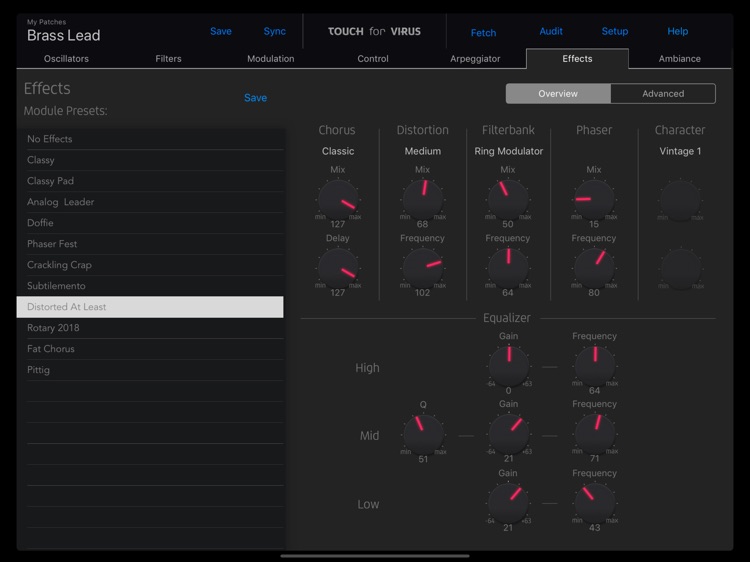The width and height of the screenshot is (750, 562).
Task: Open the Audit section
Action: point(551,32)
